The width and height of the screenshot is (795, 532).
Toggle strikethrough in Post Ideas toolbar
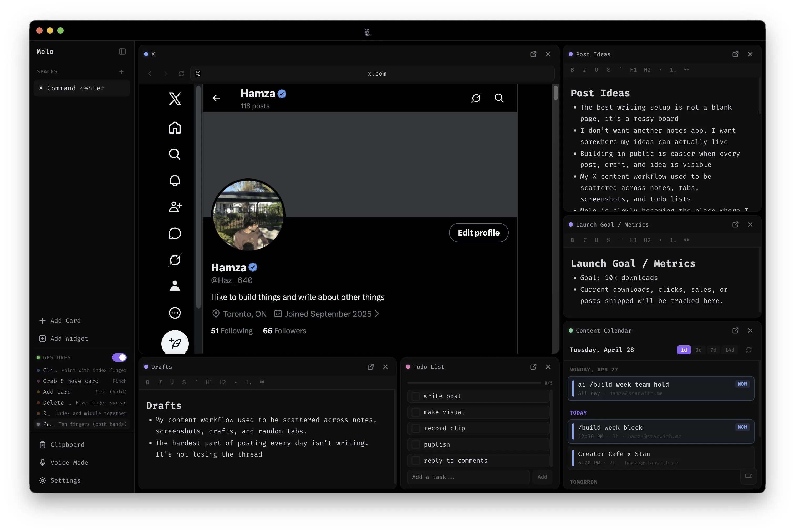click(608, 70)
